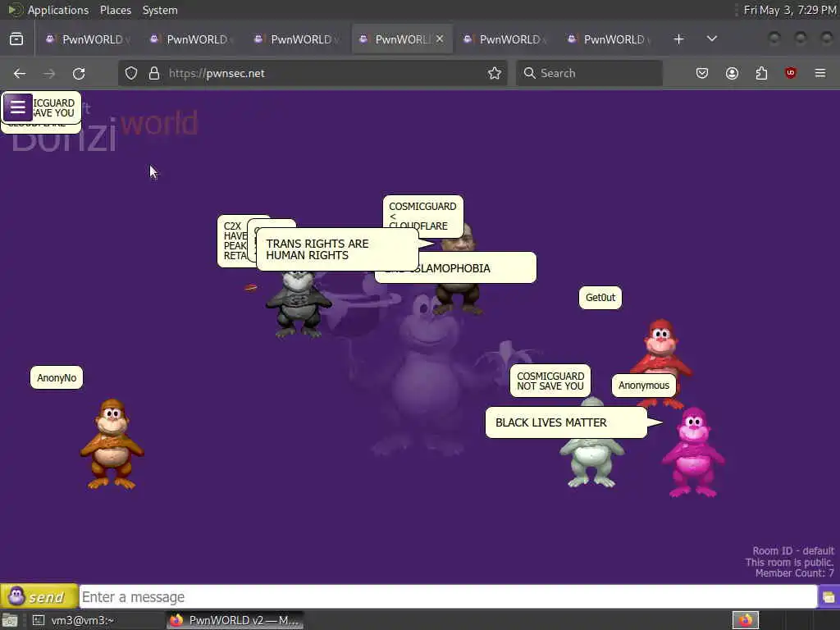840x630 pixels.
Task: Open the Firefox View recent browsing icon
Action: tap(16, 39)
